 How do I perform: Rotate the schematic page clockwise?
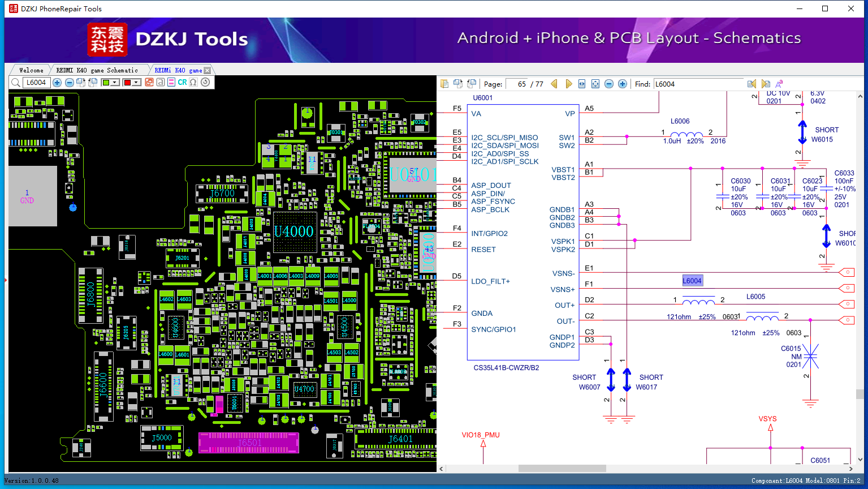[x=458, y=84]
